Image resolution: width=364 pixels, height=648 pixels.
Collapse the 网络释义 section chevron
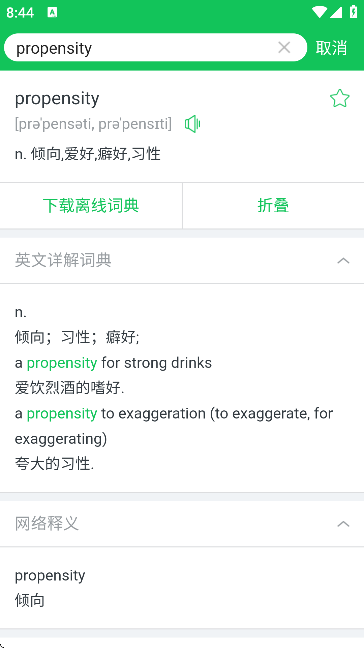343,524
